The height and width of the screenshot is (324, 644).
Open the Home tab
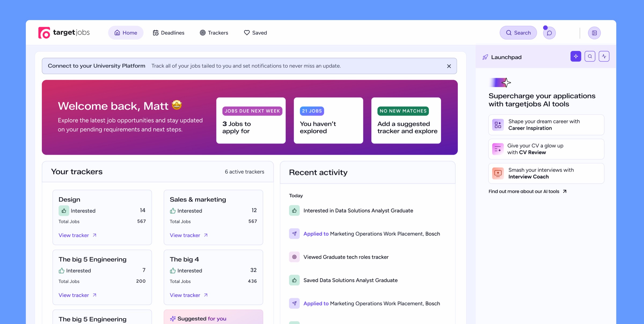point(126,33)
